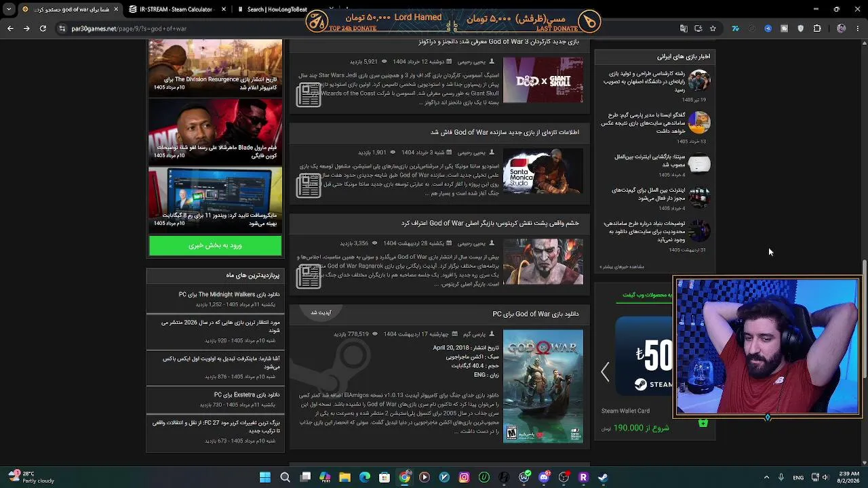This screenshot has width=868, height=488.
Task: Click the browser Forward arrow
Action: [26, 28]
